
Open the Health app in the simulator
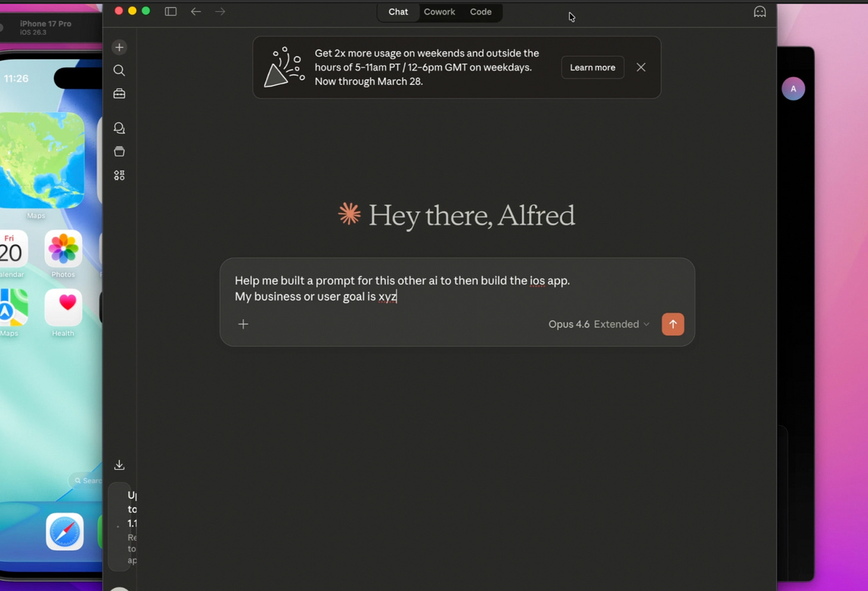pyautogui.click(x=63, y=307)
